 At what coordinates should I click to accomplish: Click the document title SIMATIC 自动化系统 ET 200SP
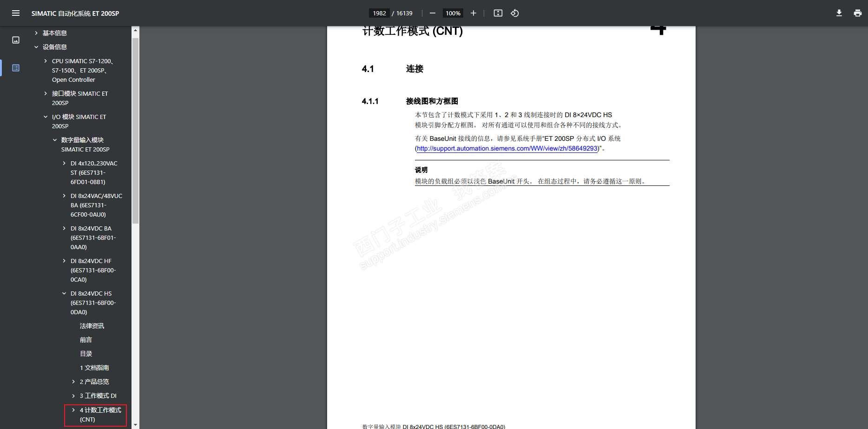(75, 13)
